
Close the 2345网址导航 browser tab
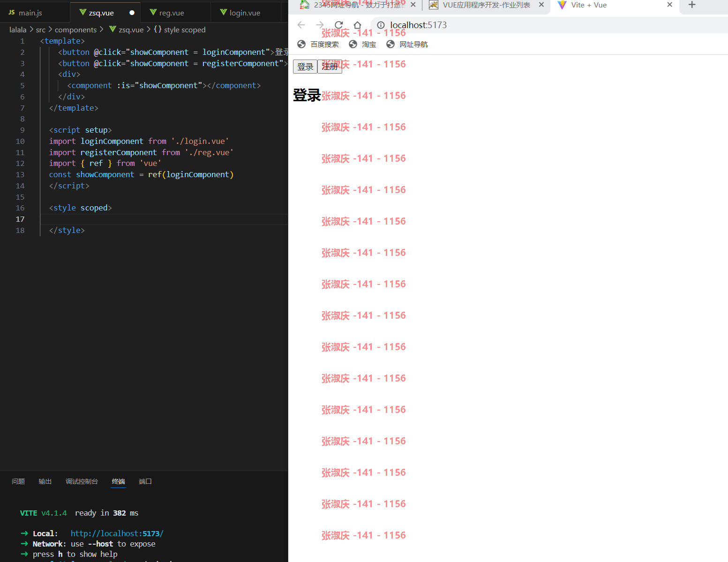[x=413, y=5]
